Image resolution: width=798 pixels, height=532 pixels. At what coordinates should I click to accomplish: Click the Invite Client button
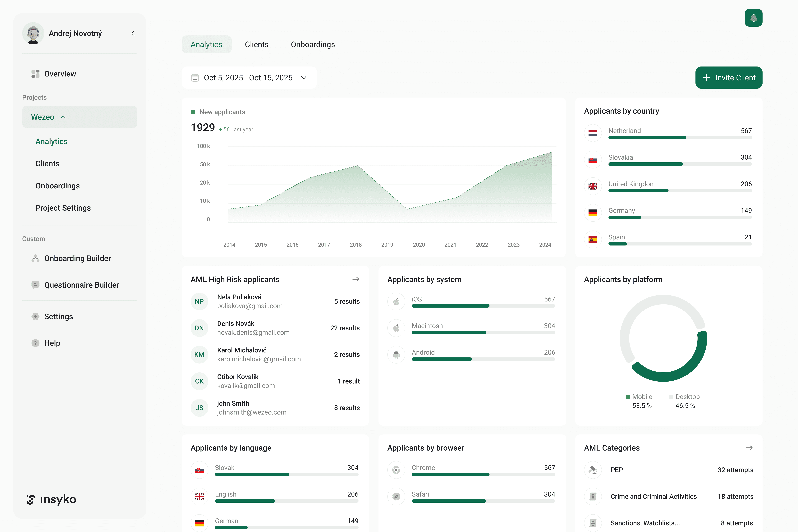(729, 78)
